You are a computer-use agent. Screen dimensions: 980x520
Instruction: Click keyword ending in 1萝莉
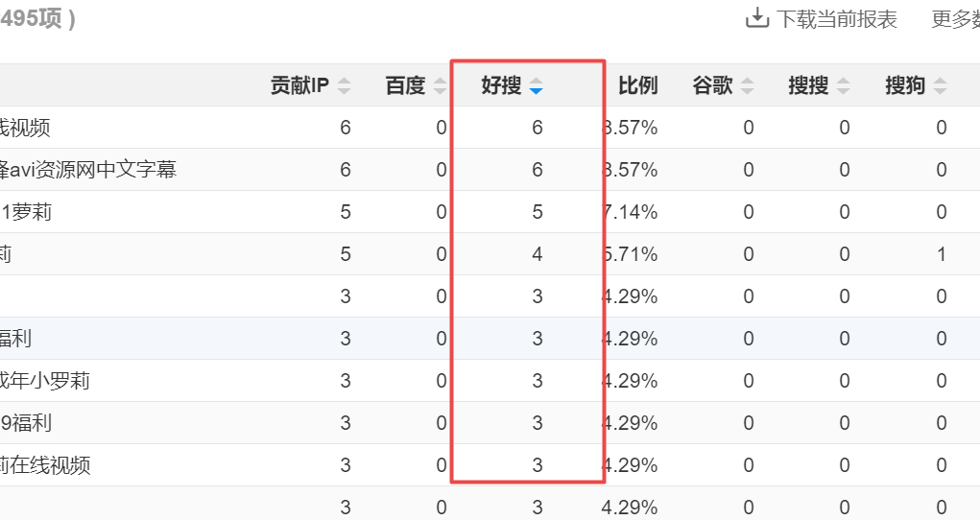26,212
